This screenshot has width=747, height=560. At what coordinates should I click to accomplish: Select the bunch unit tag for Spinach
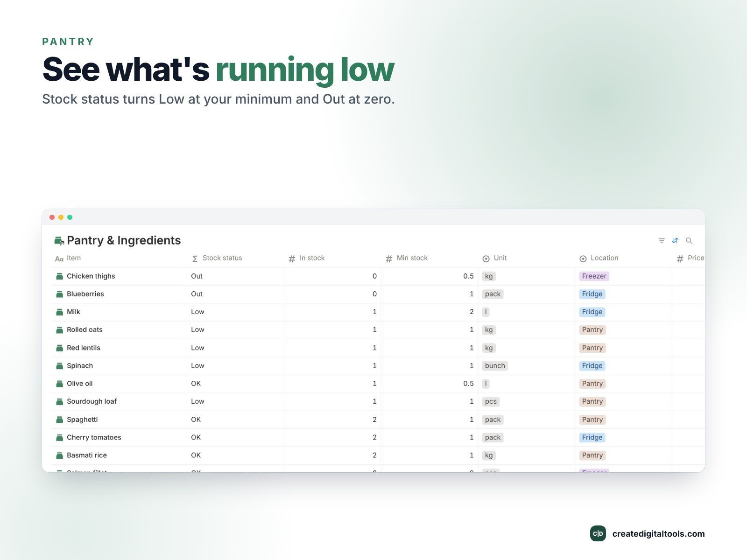pos(495,366)
